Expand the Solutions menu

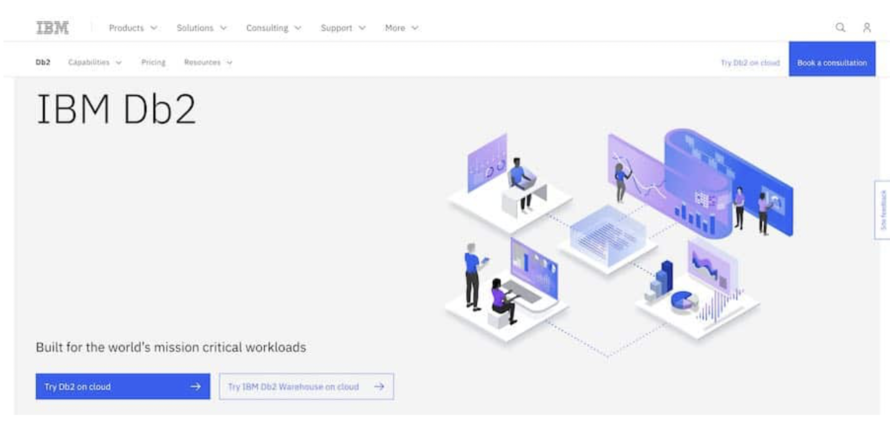201,28
